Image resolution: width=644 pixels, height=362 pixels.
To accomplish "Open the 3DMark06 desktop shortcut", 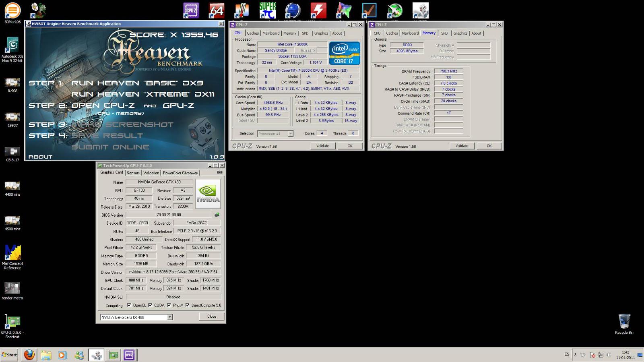I will click(x=12, y=13).
